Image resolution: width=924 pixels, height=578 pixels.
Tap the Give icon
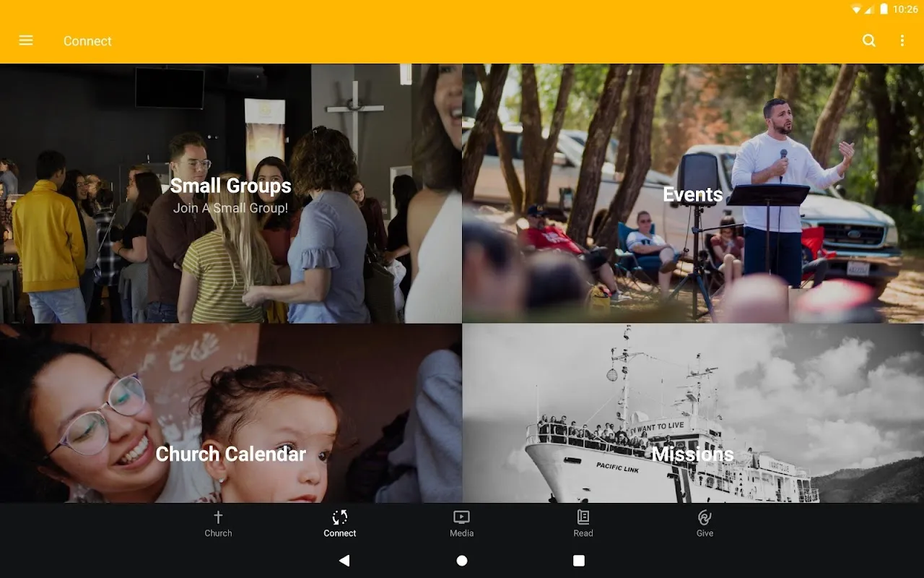(x=705, y=517)
